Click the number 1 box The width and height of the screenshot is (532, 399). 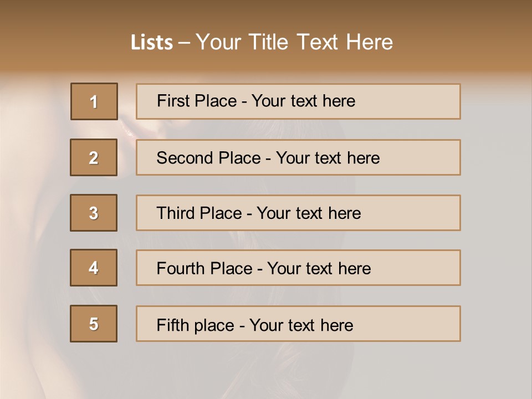94,101
